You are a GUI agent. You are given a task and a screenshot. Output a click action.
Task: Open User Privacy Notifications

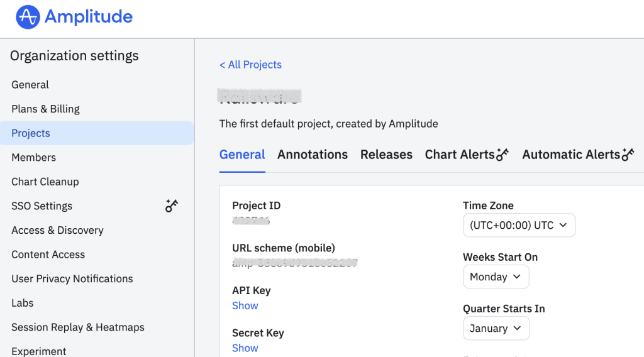(72, 278)
